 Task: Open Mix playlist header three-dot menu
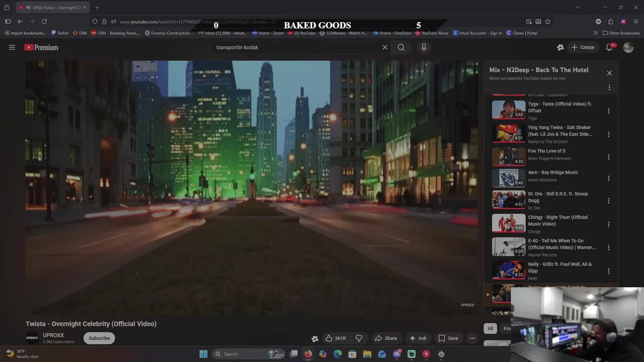609,87
